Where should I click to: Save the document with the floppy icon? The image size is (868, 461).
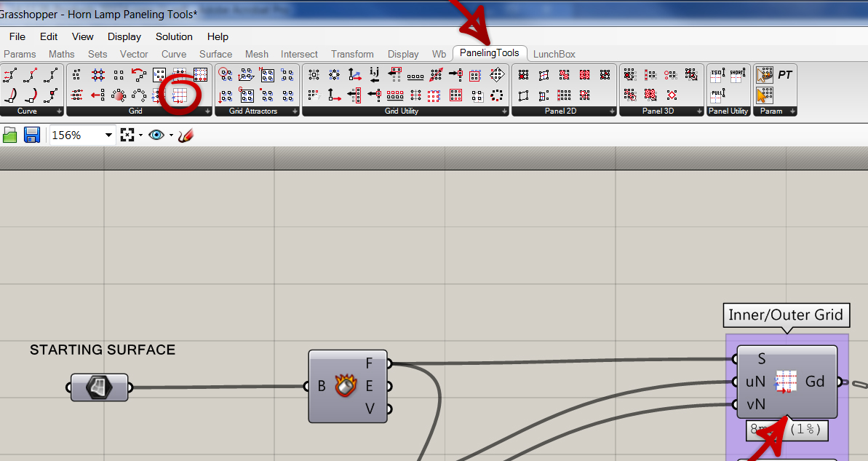point(32,135)
